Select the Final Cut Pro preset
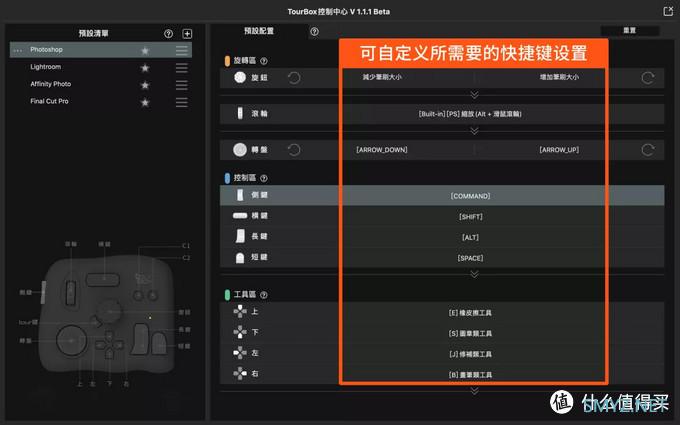The image size is (680, 425). point(49,101)
